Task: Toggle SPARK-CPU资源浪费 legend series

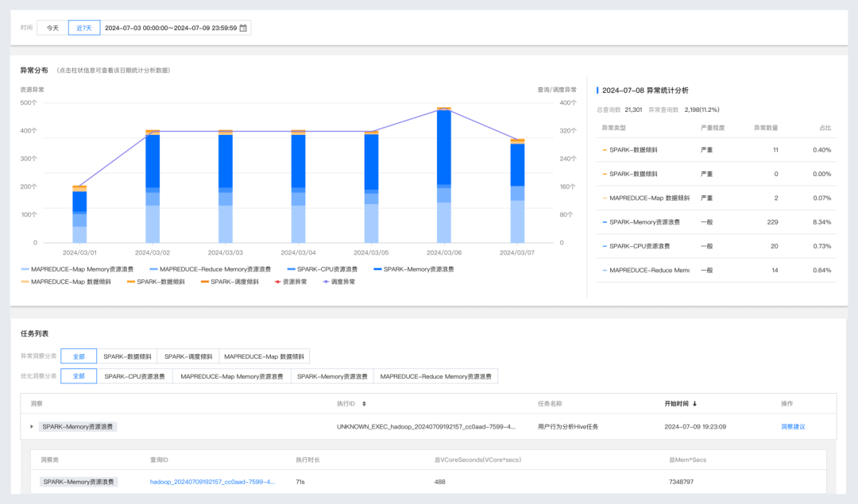Action: tap(323, 269)
